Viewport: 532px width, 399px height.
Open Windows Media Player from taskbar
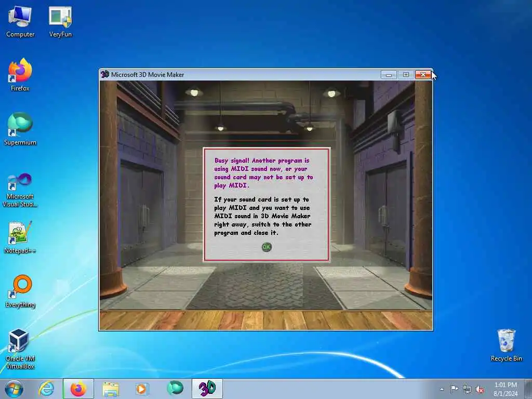[141, 389]
